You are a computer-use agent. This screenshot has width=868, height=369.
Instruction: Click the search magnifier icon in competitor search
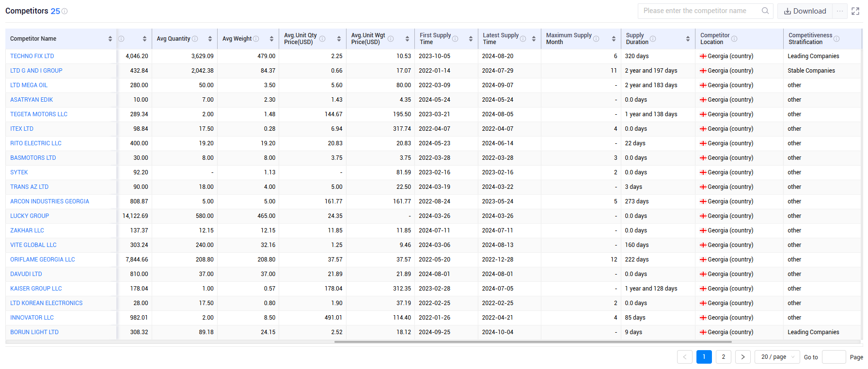point(765,11)
